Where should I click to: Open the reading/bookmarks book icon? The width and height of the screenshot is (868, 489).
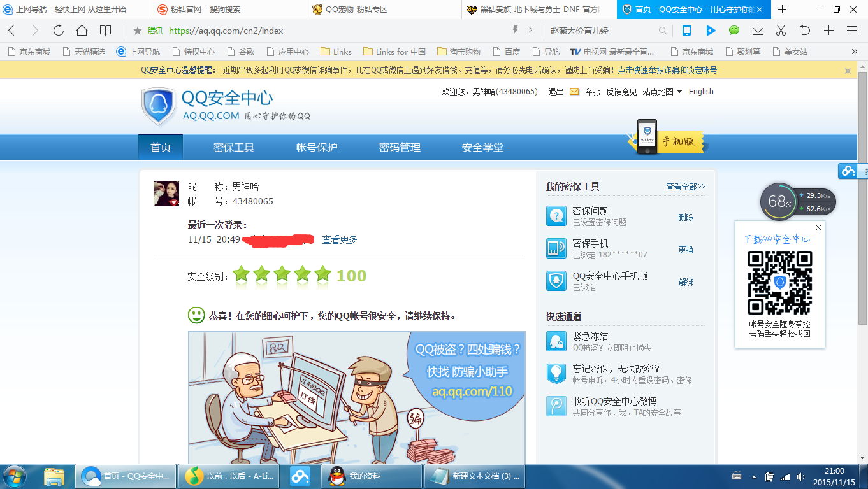coord(106,31)
